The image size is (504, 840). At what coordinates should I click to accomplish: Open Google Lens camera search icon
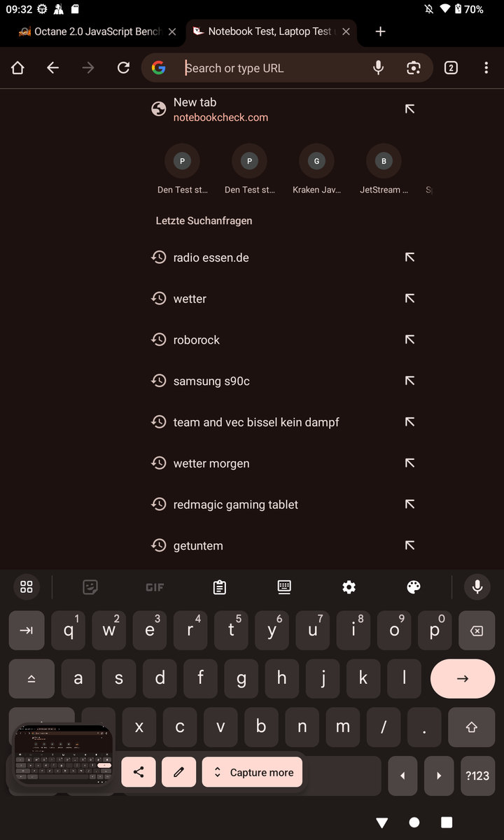(414, 68)
